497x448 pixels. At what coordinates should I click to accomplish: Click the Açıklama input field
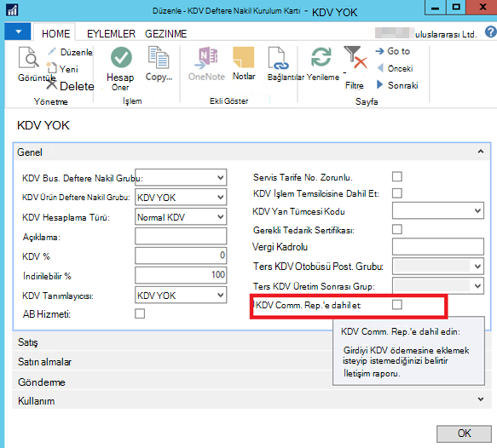[181, 236]
